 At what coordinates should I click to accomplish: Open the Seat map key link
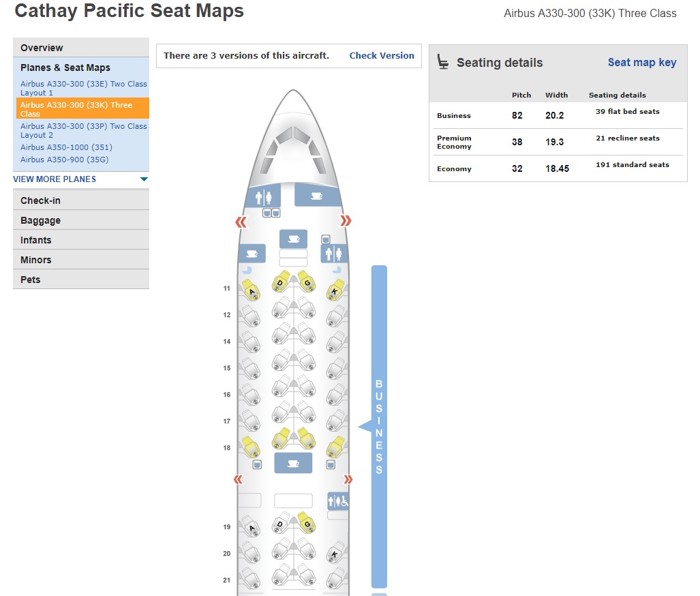coord(642,63)
